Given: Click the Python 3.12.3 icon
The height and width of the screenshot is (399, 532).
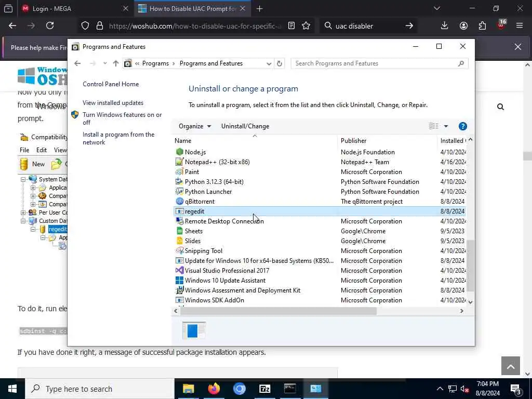Looking at the screenshot, I should (179, 181).
